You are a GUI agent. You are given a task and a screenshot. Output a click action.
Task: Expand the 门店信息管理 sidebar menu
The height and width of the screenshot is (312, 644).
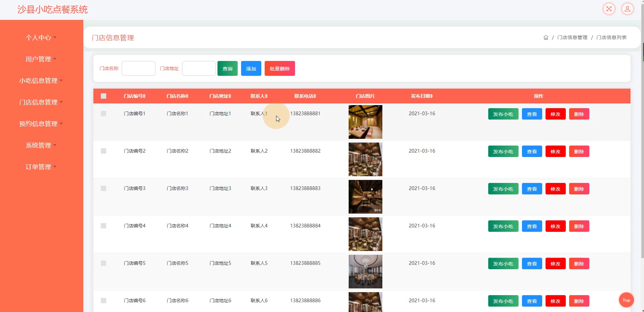point(41,102)
